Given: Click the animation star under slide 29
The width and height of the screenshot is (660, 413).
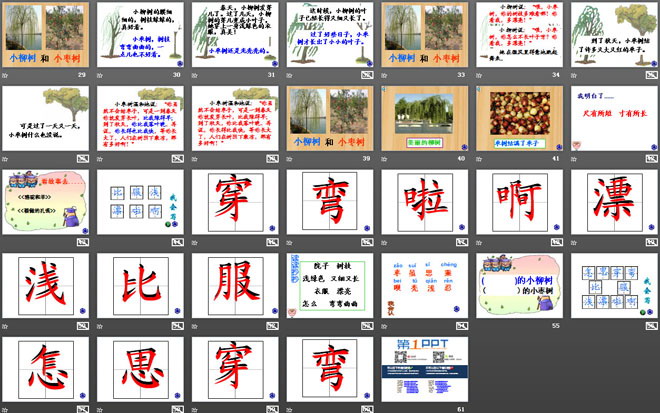Looking at the screenshot, I should click(x=5, y=76).
